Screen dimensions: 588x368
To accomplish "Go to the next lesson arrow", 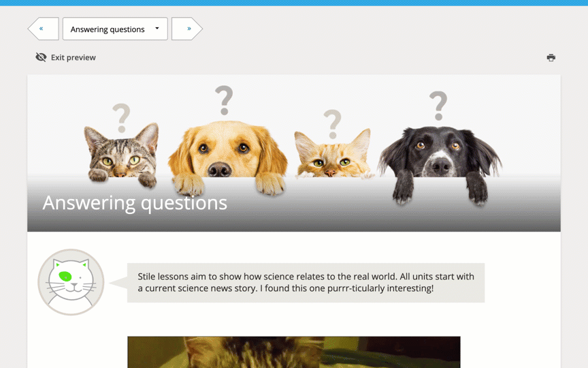I will pyautogui.click(x=187, y=29).
